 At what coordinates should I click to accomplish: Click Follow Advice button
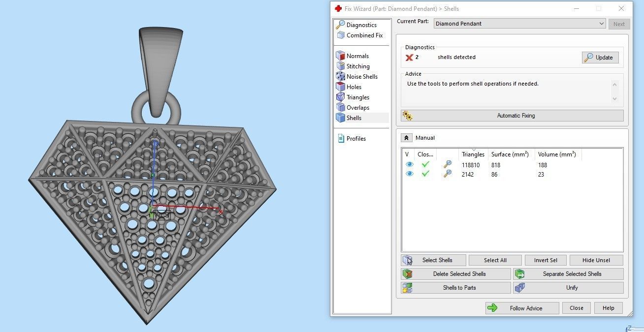click(522, 308)
